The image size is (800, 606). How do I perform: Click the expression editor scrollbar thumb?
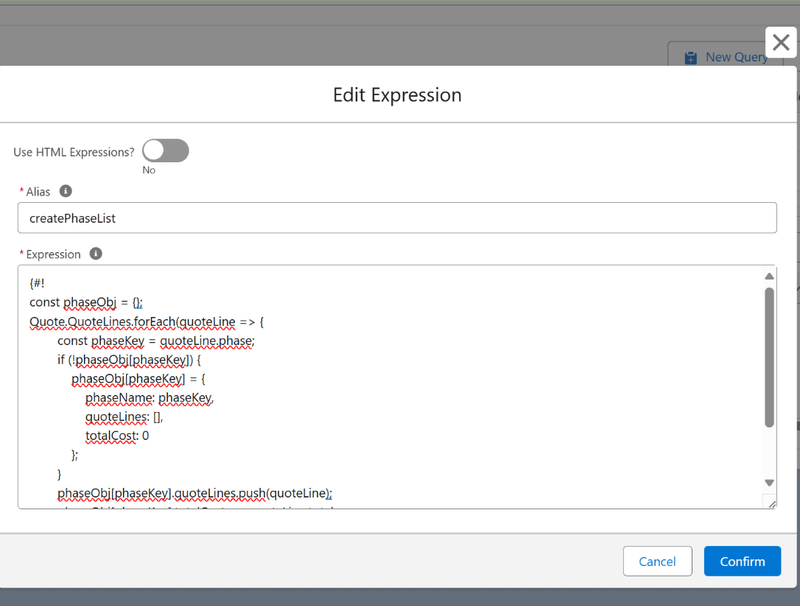[x=768, y=357]
